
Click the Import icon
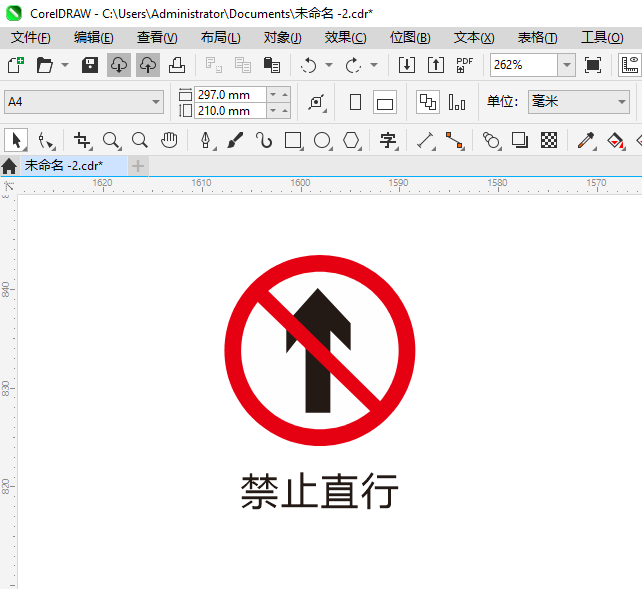point(407,65)
